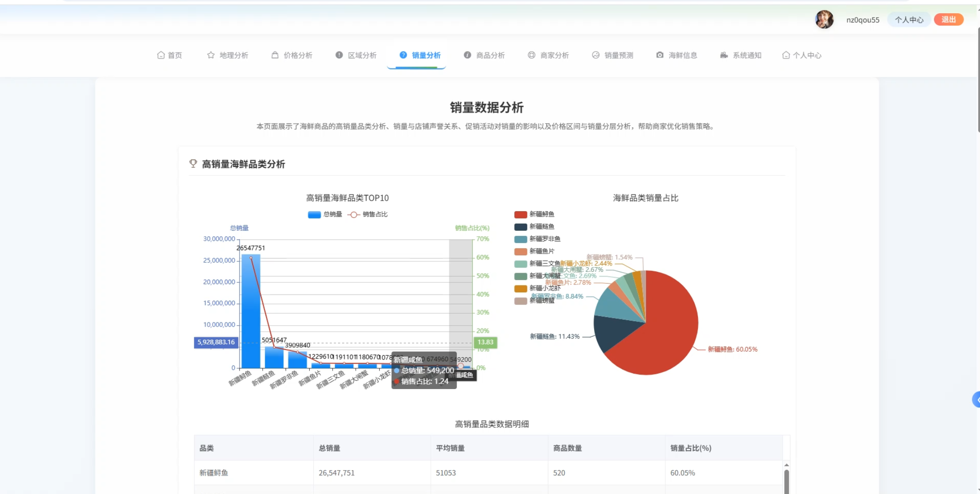Click the 总销量 column header
980x494 pixels.
pos(372,448)
